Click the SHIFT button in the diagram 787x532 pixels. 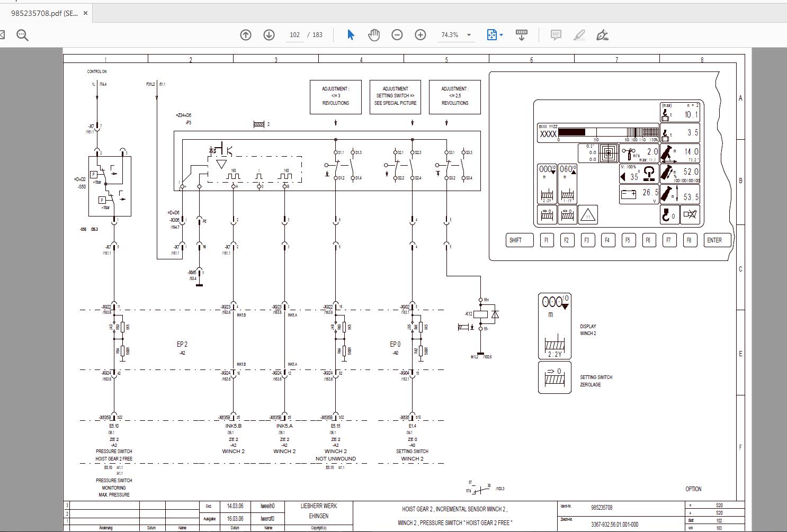click(x=520, y=240)
